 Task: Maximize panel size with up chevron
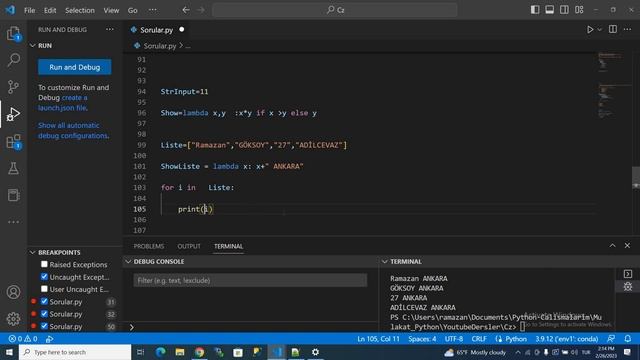[x=612, y=245]
